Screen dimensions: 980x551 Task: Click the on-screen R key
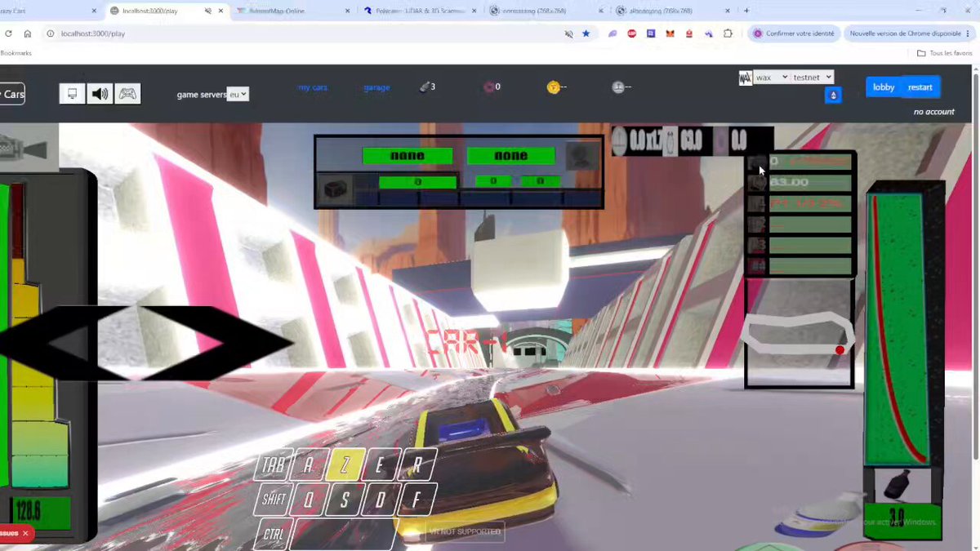(417, 464)
